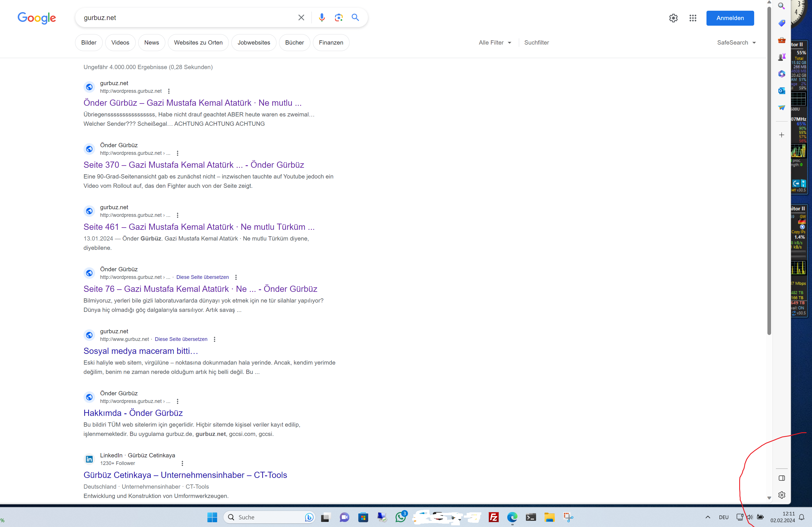
Task: Show hidden system tray icons
Action: coord(708,517)
